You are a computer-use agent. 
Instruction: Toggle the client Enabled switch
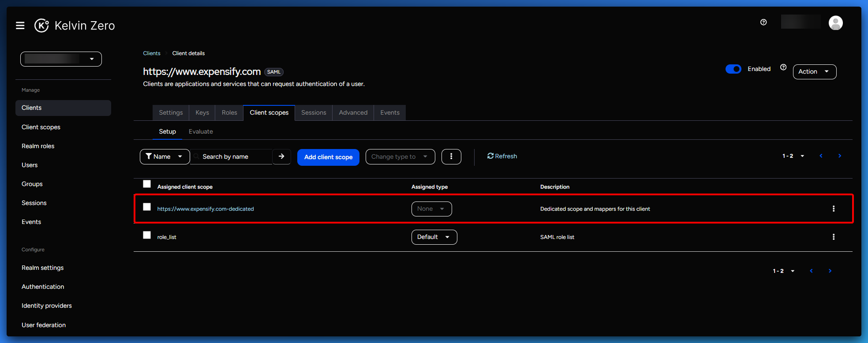pyautogui.click(x=733, y=69)
